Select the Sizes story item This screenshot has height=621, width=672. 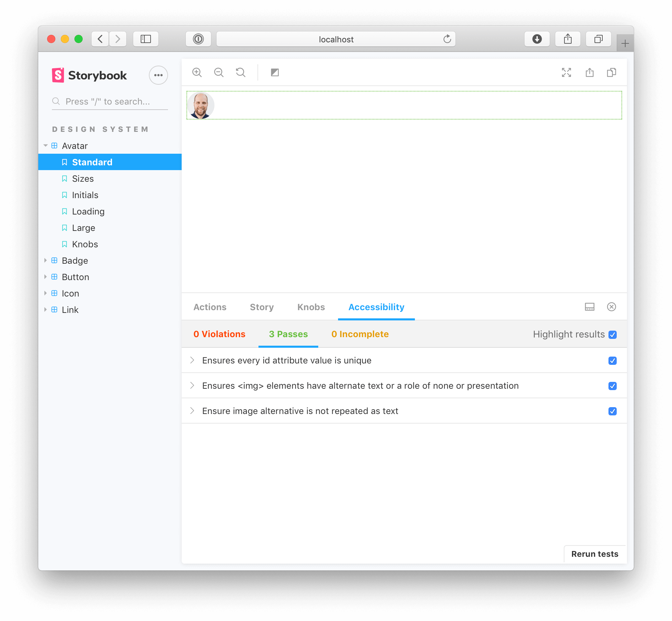(x=82, y=179)
